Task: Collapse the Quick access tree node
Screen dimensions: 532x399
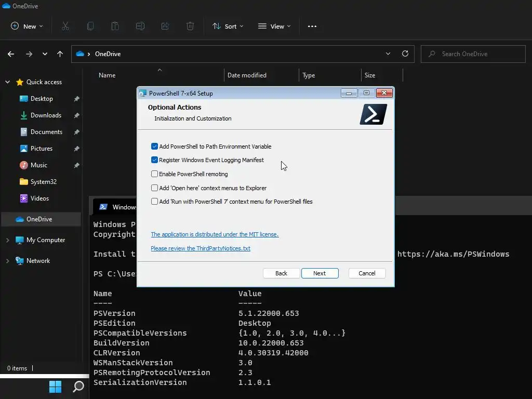Action: (x=7, y=82)
